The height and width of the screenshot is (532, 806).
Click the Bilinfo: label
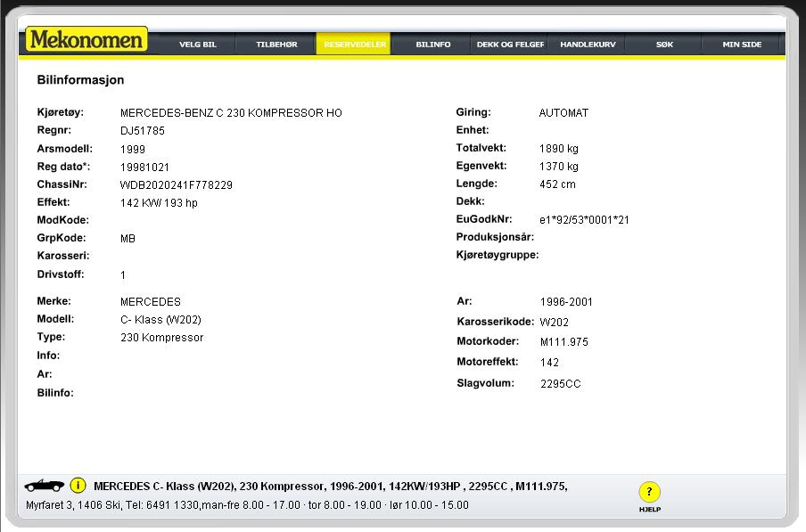coord(55,393)
